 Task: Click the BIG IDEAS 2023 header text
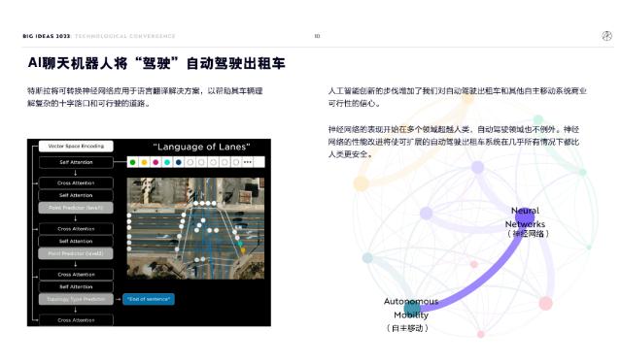tap(47, 36)
